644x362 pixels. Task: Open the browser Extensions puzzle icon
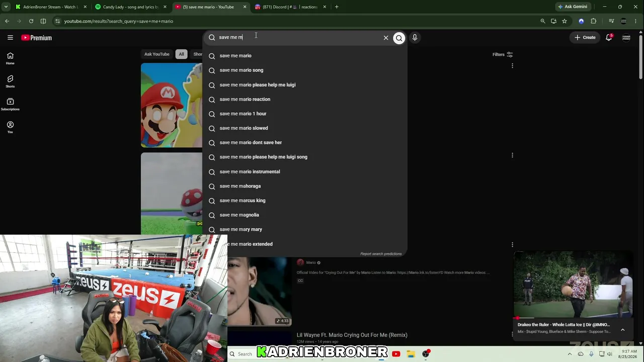pos(594,21)
